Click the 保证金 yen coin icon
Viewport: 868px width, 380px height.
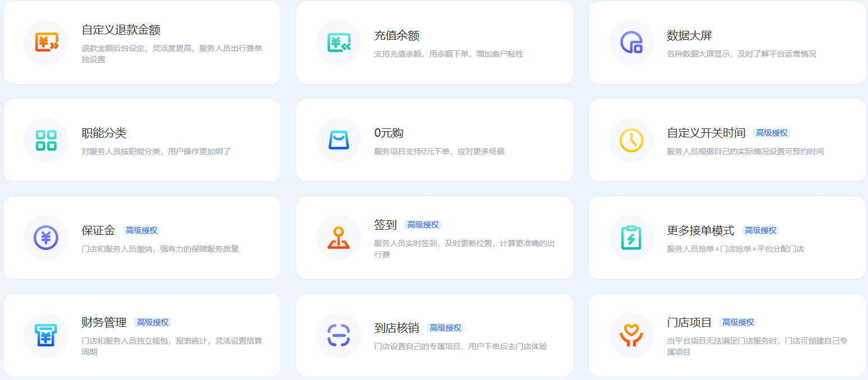[x=46, y=238]
